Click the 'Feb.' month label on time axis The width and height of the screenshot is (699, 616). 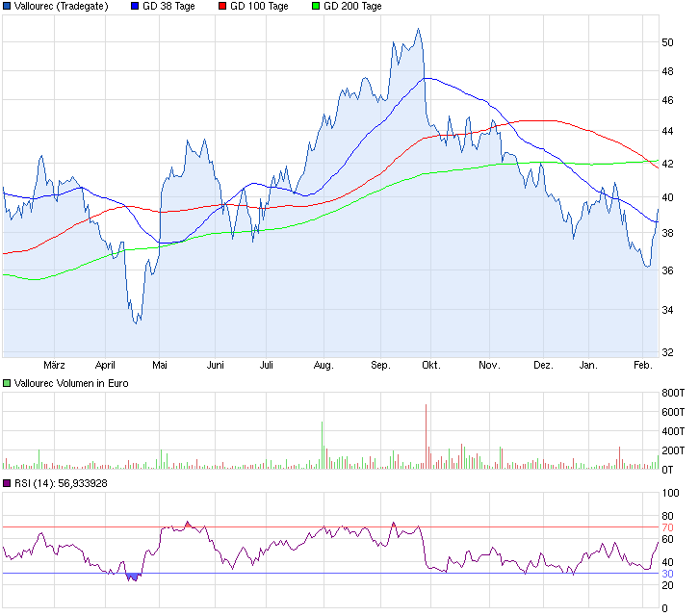point(643,366)
